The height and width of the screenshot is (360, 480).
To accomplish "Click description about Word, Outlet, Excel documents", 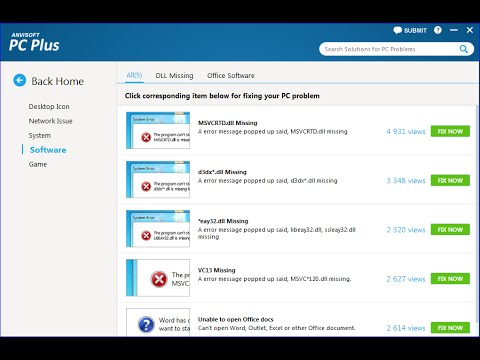I will click(277, 328).
